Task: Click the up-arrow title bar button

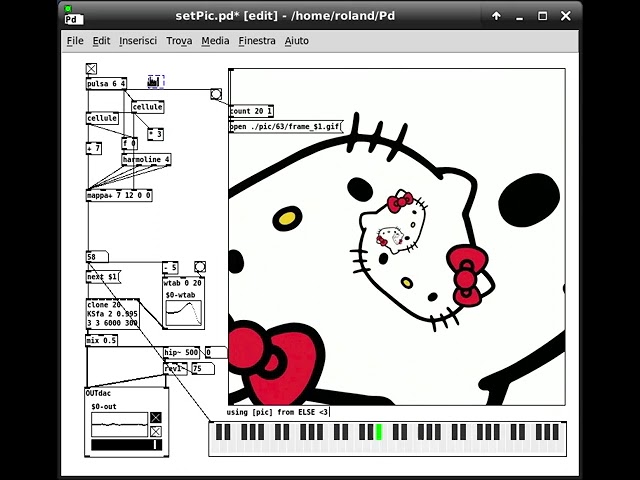Action: tap(496, 16)
